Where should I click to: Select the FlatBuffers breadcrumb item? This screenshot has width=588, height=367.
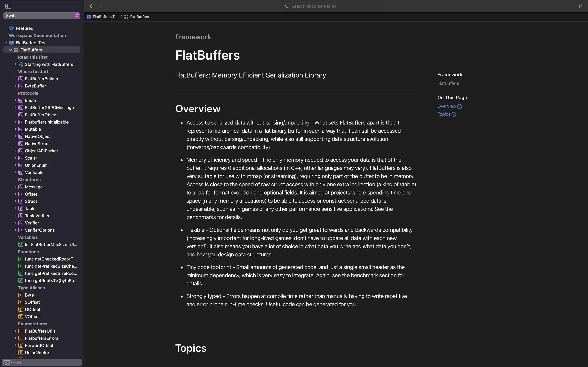click(x=140, y=17)
